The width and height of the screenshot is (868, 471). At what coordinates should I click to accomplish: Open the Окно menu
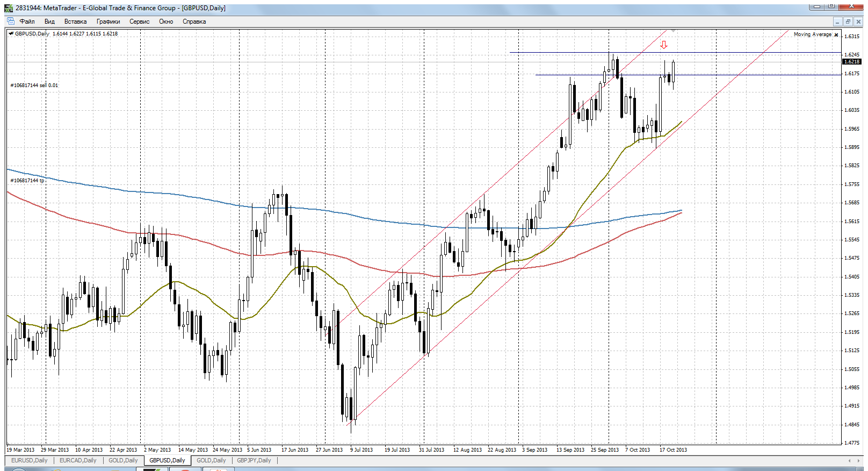(x=166, y=22)
